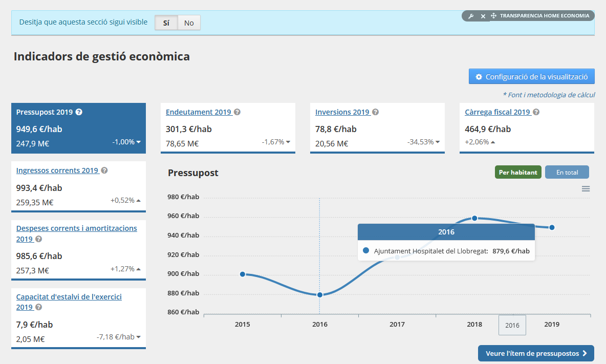The width and height of the screenshot is (606, 364).
Task: Select the Endeutament 2019 indicator
Action: pos(199,112)
